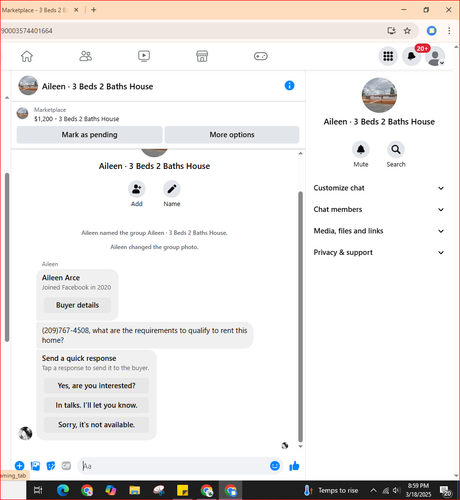Viewport: 460px width, 500px height.
Task: Open Sticky Notes from taskbar
Action: pyautogui.click(x=182, y=490)
